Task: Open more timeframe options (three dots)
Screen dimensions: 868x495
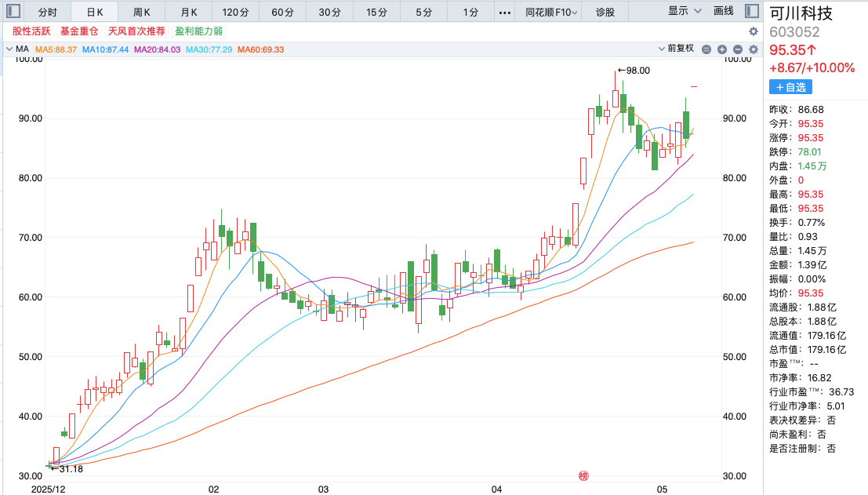Action: (x=505, y=13)
